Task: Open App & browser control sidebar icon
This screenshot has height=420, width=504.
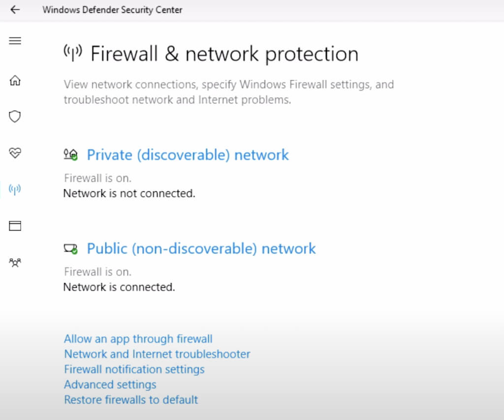Action: tap(15, 226)
